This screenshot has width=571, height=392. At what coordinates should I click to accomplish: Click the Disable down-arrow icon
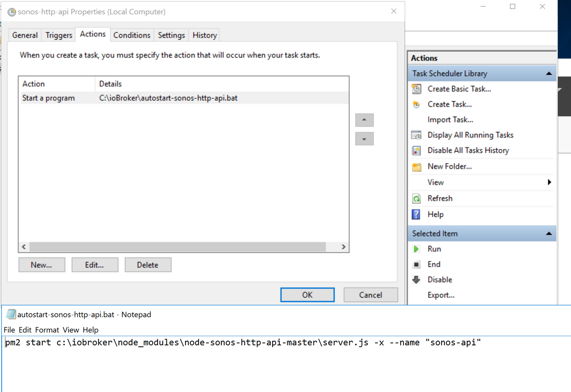click(416, 280)
